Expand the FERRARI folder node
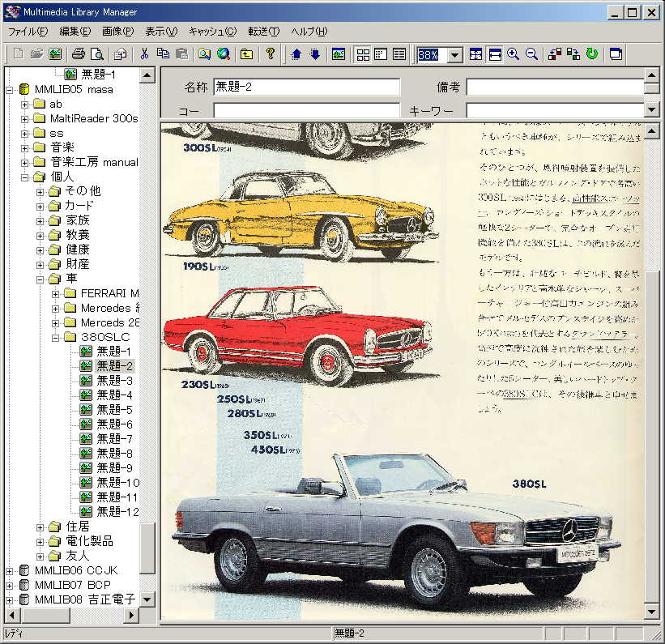Viewport: 665px width, 644px height. 55,294
